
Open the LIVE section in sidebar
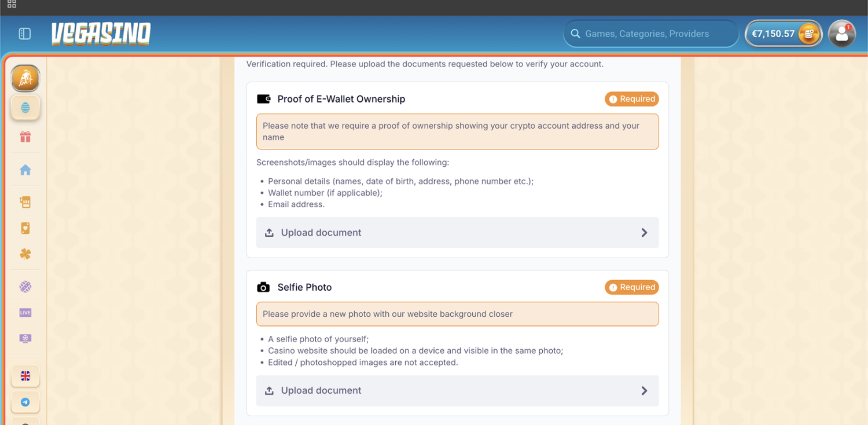[x=25, y=313]
